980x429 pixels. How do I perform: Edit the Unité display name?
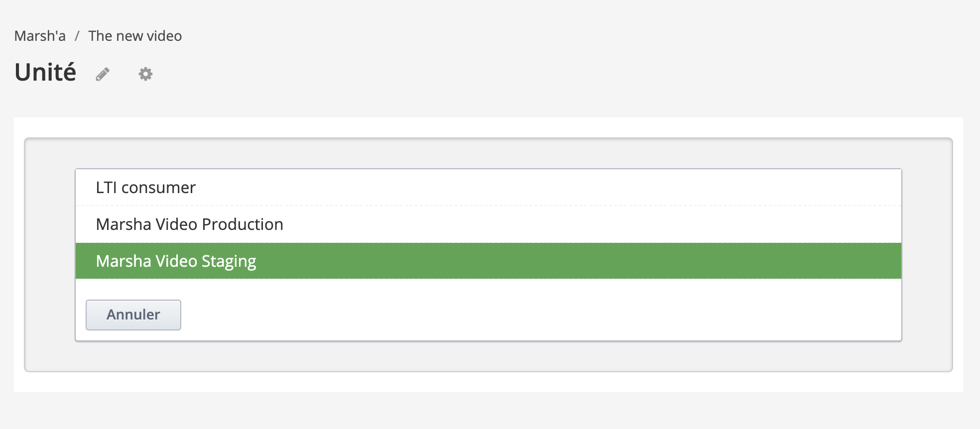click(103, 74)
